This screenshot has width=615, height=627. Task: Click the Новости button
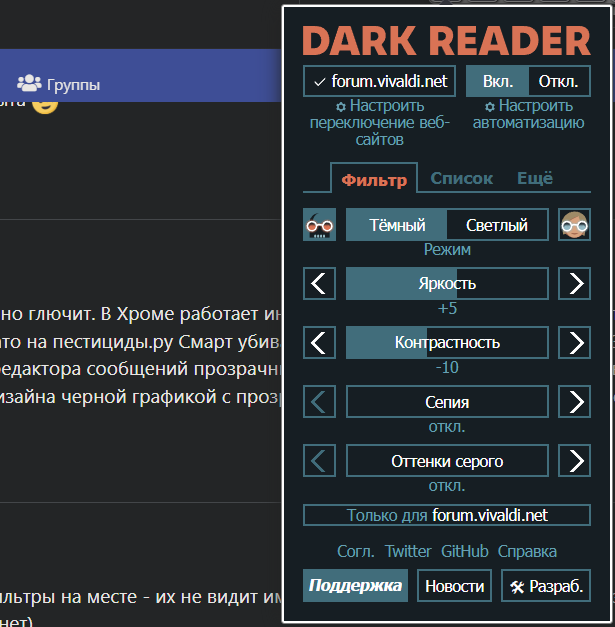coord(454,586)
